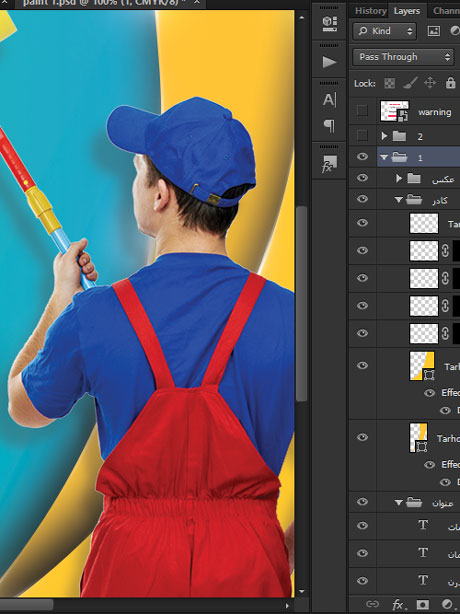Click the Lock all padlock icon
The image size is (460, 614).
coord(451,83)
